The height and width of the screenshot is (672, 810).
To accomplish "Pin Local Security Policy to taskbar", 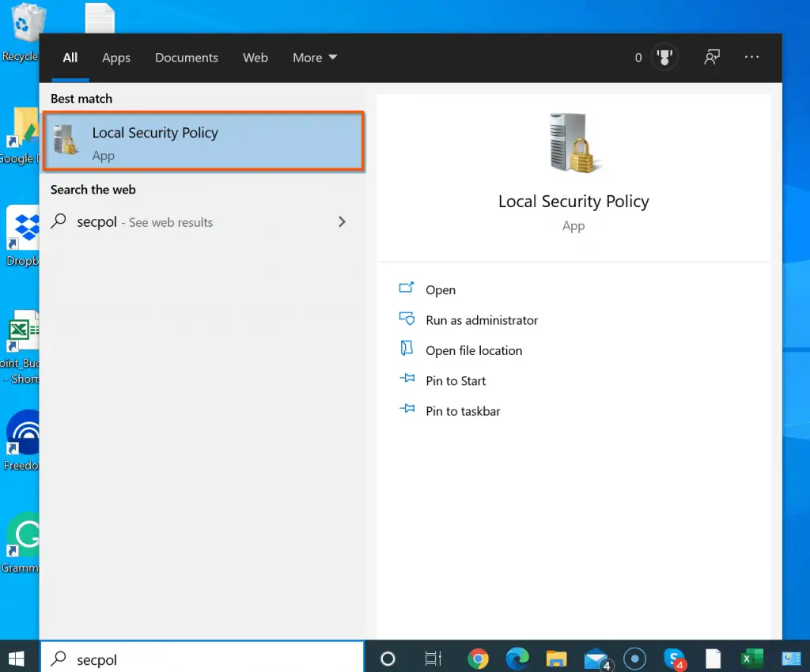I will coord(462,410).
